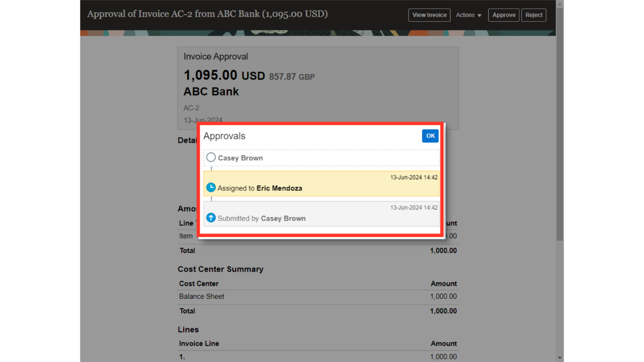This screenshot has height=362, width=644.
Task: Click the 'Balance Sheet' cost center cell
Action: [x=201, y=296]
